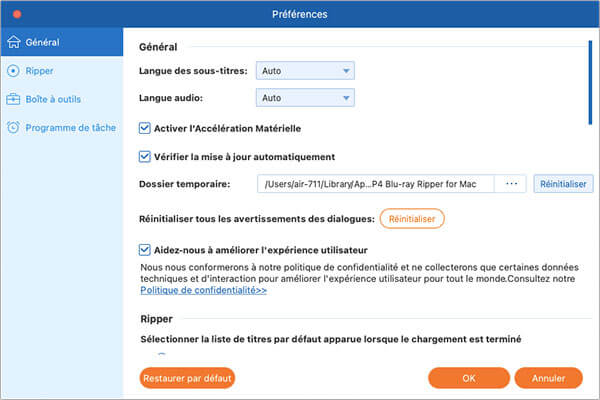Screen dimensions: 600x400
Task: Toggle Activer l'Accélération Matérielle checkbox
Action: pyautogui.click(x=145, y=129)
